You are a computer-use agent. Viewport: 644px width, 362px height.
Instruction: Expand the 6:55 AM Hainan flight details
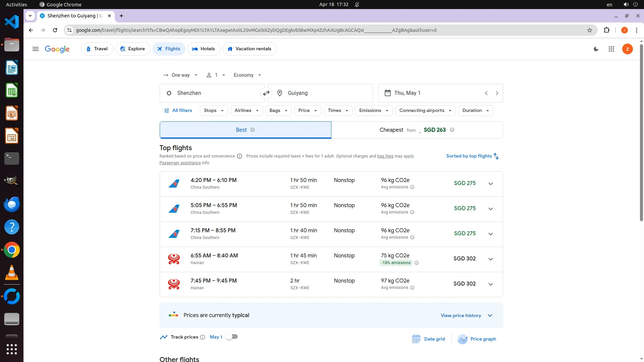(x=490, y=259)
